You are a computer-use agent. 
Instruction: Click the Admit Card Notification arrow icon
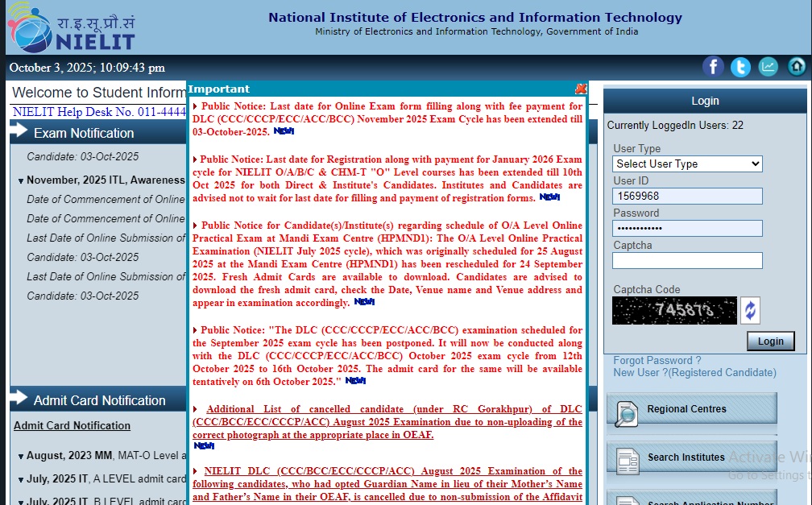[x=19, y=399]
